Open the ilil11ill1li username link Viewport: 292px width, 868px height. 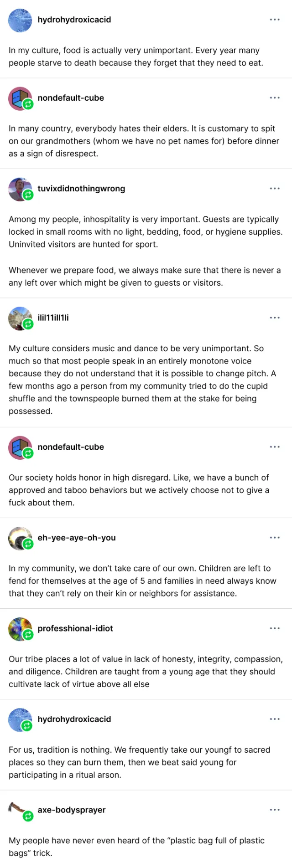(53, 318)
